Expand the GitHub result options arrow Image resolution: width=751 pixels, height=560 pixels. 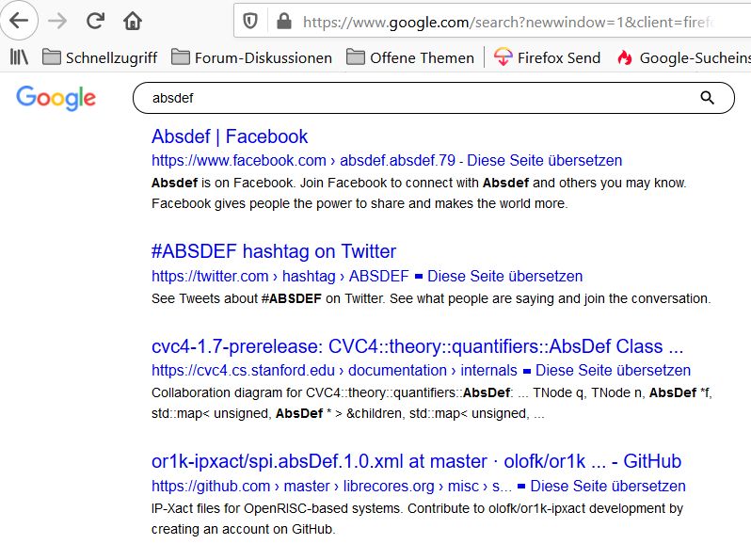point(521,487)
